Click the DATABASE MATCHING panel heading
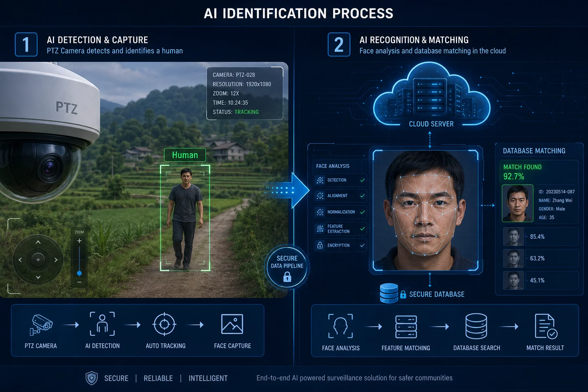This screenshot has width=588, height=392. click(x=534, y=151)
